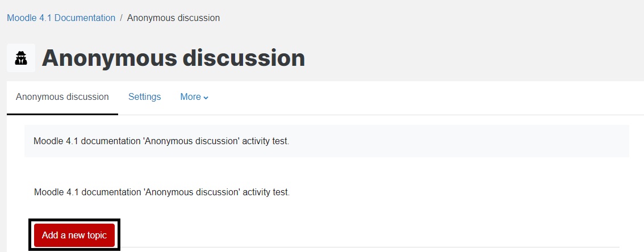Click the chevron arrow beside More
644x252 pixels.
pos(206,98)
